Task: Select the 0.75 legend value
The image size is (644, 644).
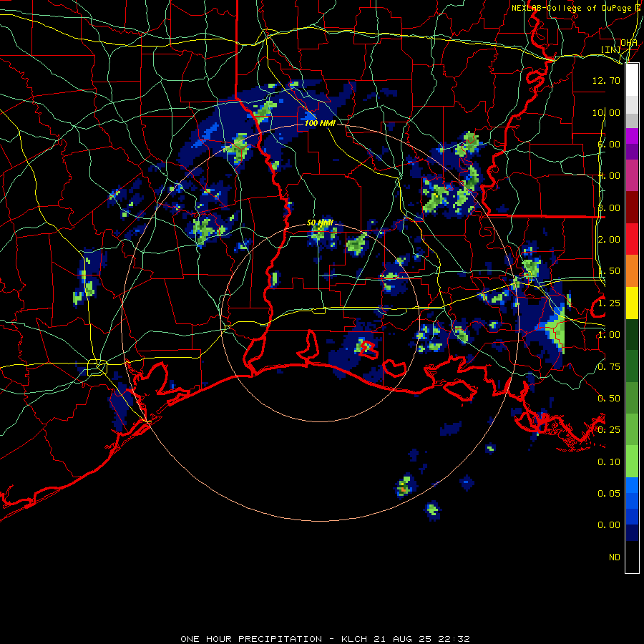Action: pyautogui.click(x=609, y=367)
